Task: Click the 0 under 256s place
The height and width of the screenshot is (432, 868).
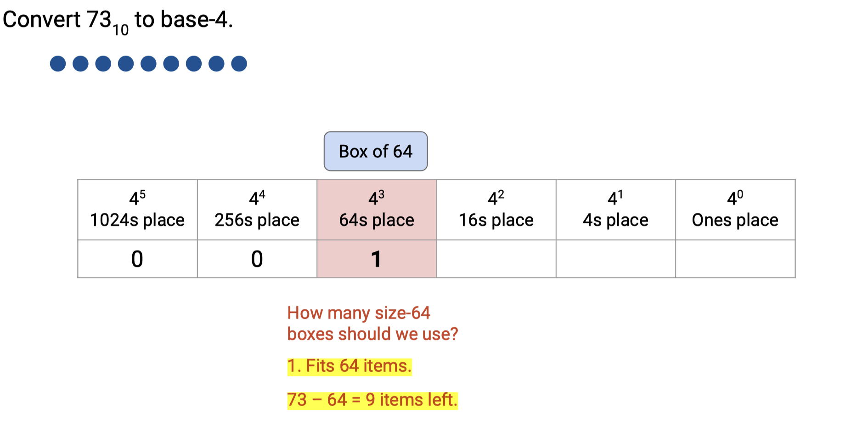Action: tap(257, 259)
